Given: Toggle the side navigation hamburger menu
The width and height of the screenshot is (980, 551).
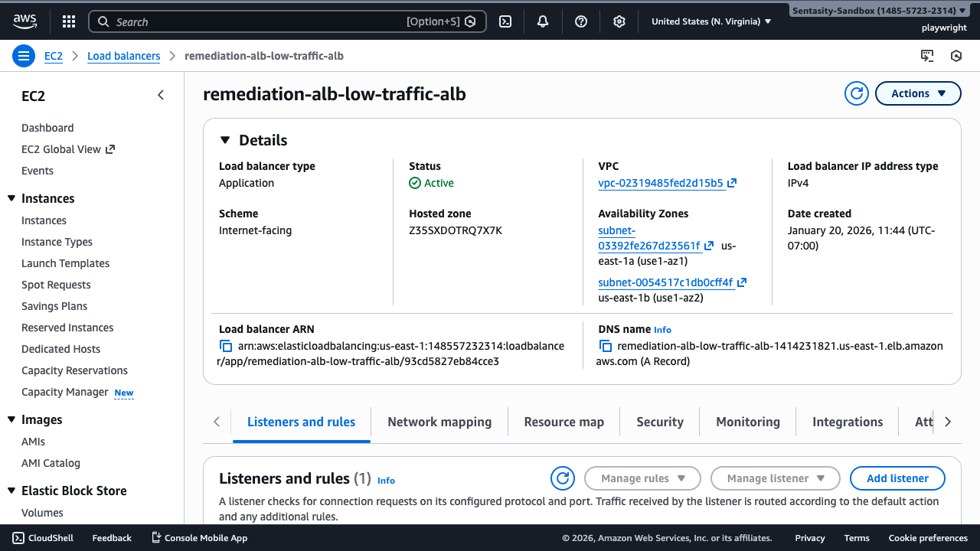Looking at the screenshot, I should click(x=24, y=56).
